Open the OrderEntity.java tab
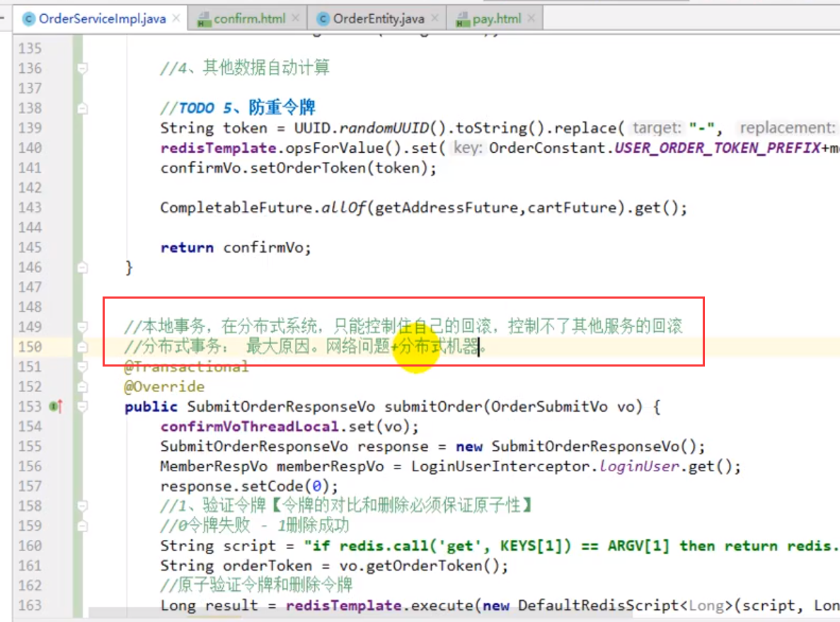Screen dimensions: 840x622 (x=378, y=19)
